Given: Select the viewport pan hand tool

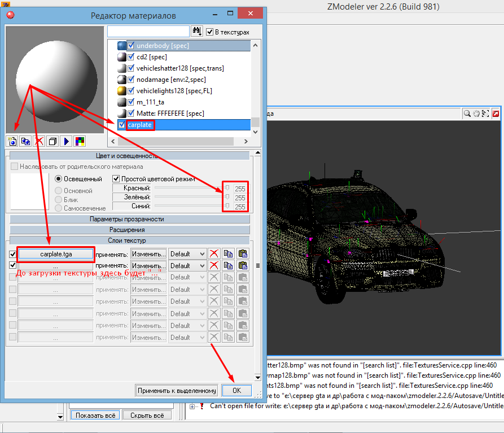Looking at the screenshot, I should coord(477,113).
